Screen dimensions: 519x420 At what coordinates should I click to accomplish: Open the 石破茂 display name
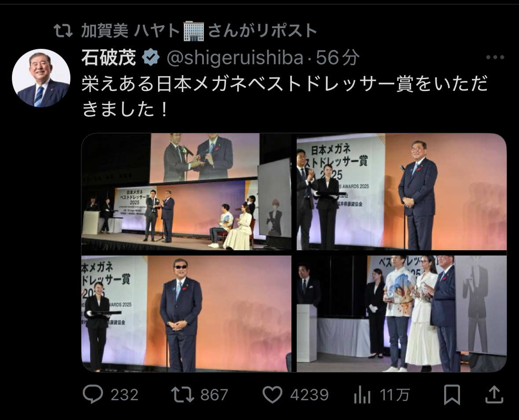109,58
